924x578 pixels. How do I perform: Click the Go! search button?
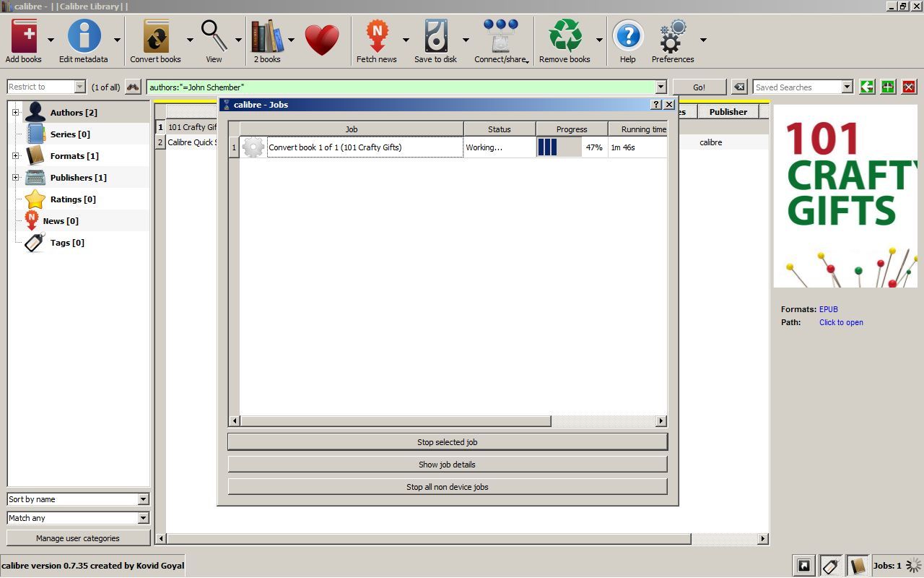[x=699, y=87]
